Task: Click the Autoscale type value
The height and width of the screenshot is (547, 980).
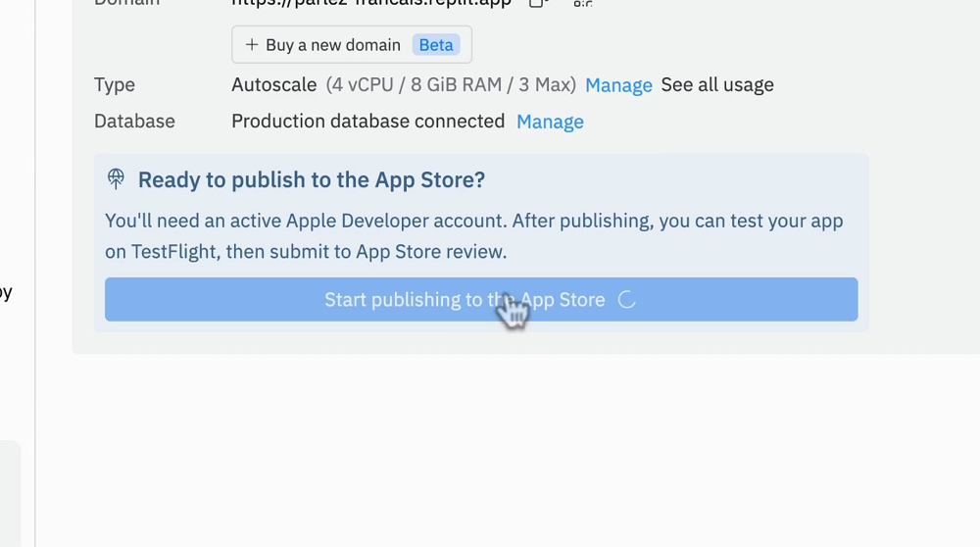Action: 274,85
